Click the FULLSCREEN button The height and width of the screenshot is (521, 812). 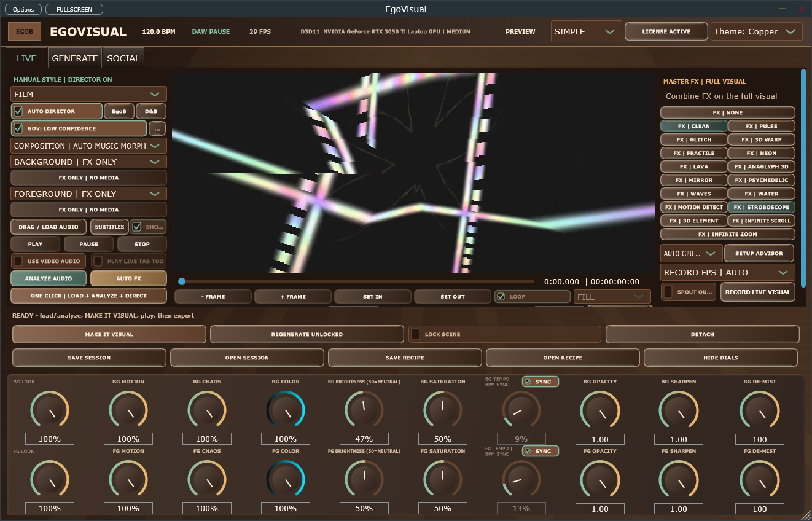(x=74, y=9)
